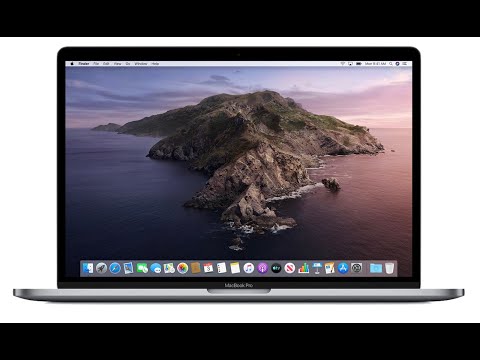Open the Music note icon in Dock
The height and width of the screenshot is (360, 480).
click(x=249, y=268)
